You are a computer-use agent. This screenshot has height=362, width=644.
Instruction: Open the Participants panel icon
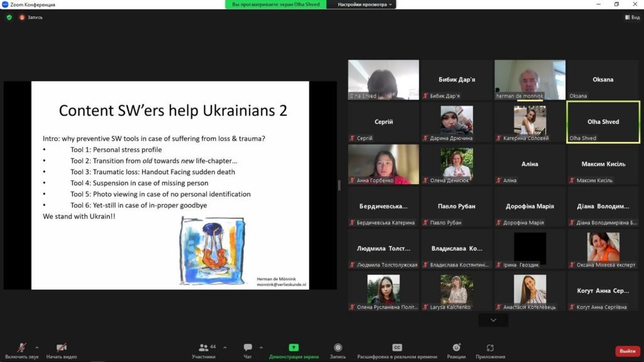(x=204, y=348)
